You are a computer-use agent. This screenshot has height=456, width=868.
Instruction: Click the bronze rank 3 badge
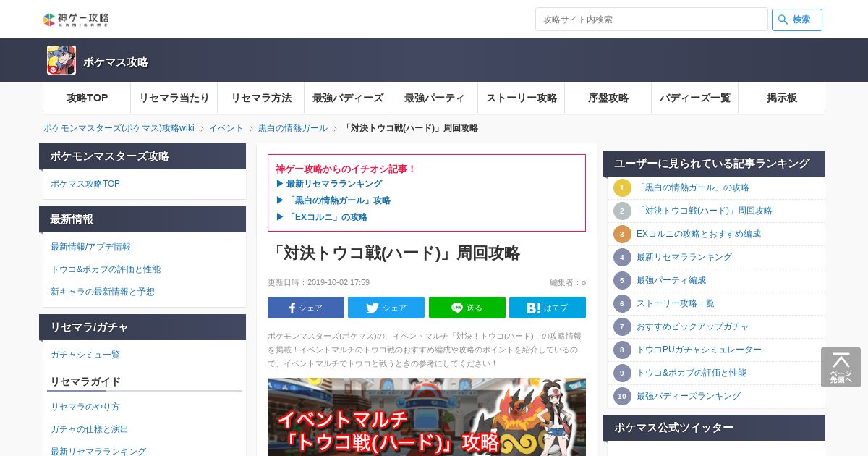click(622, 234)
